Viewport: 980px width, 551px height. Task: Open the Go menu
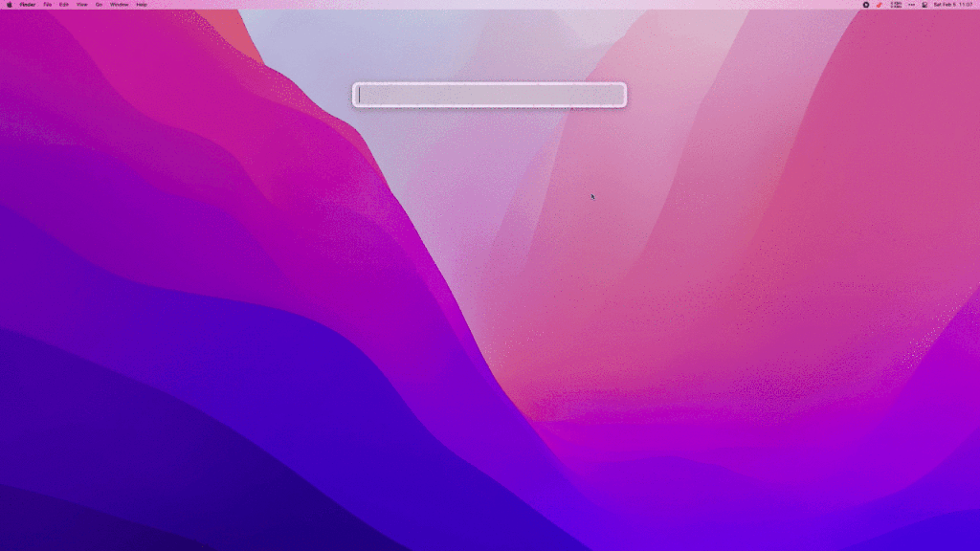point(99,5)
